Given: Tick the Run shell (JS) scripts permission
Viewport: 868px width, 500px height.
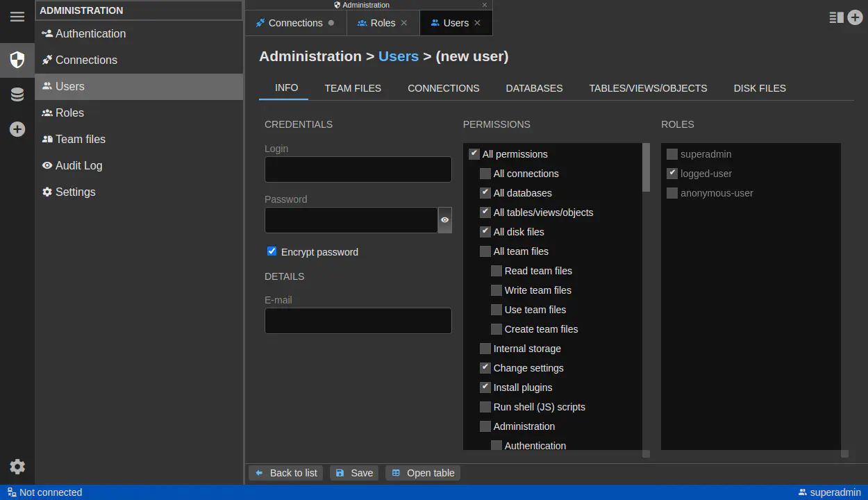Looking at the screenshot, I should click(485, 407).
